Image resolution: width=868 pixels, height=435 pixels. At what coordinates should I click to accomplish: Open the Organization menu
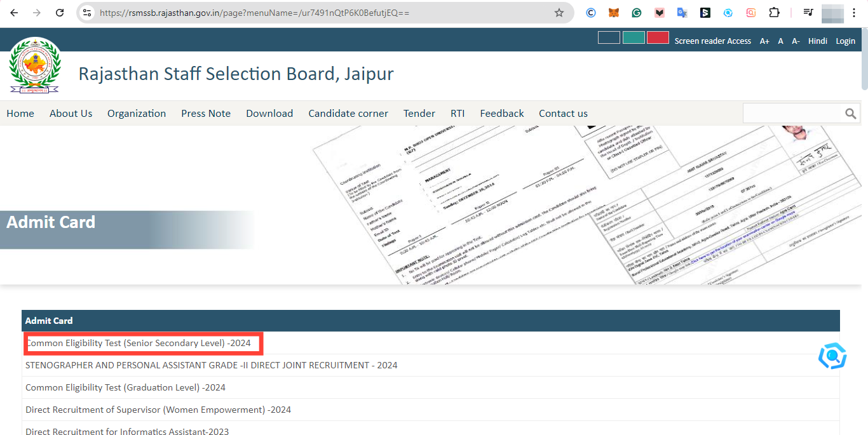tap(137, 113)
